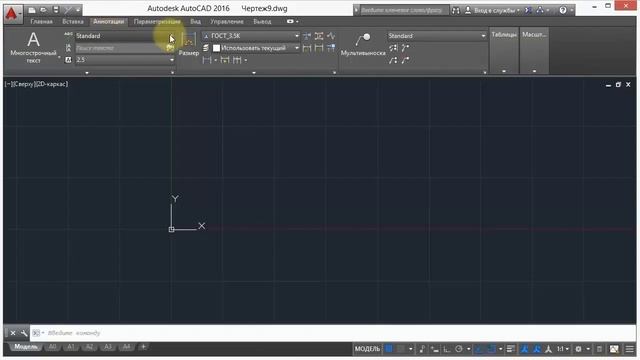Click the Collect multileaders icon
Screen dimensions: 640x360
[393, 60]
